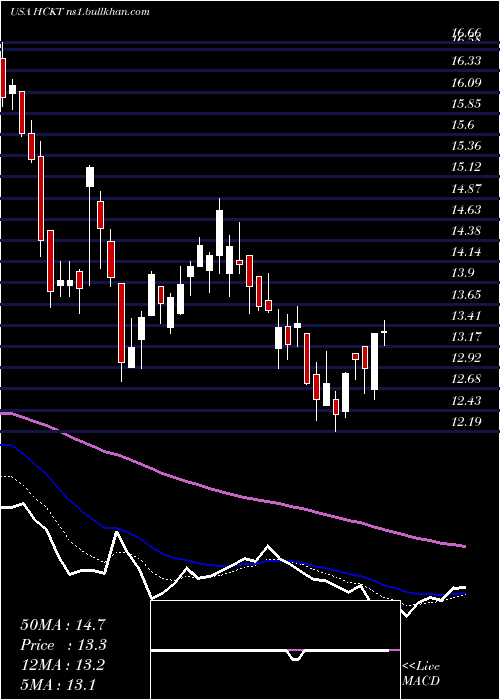500x700 pixels.
Task: Click the white candle peaking near 14.63
Action: pos(219,233)
